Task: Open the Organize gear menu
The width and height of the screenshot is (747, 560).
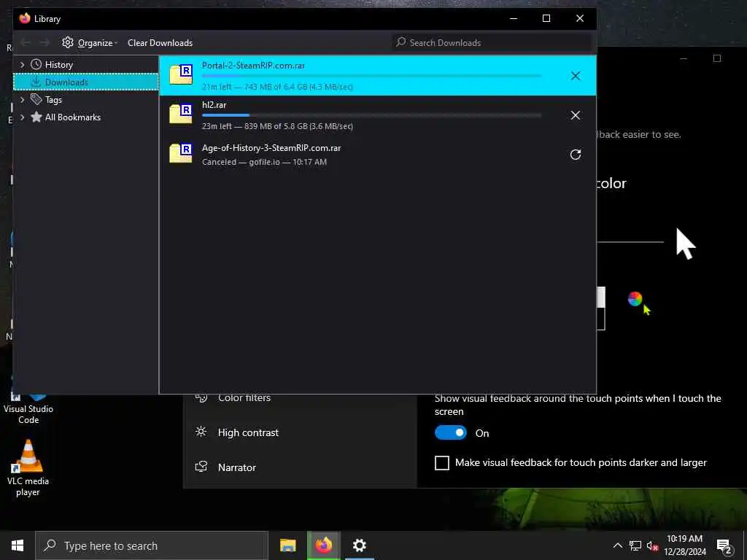Action: (90, 42)
